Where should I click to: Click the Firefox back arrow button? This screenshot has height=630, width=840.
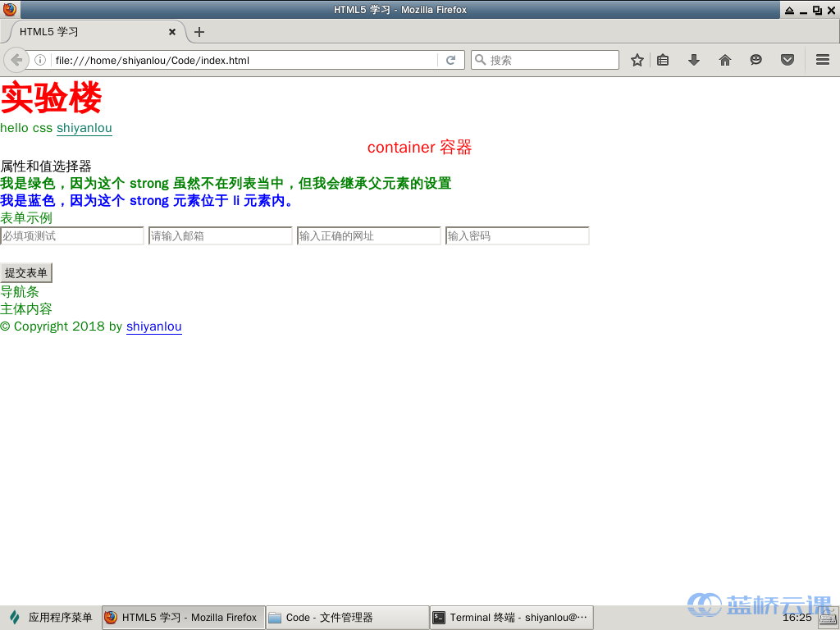tap(16, 60)
